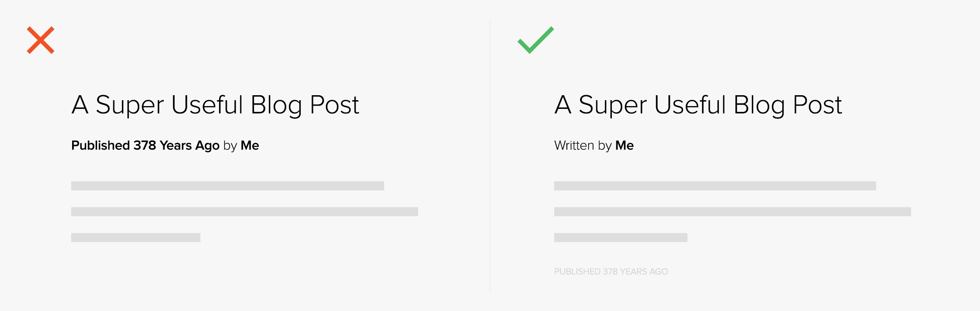Click the word 'by' in left byline
Image resolution: width=980 pixels, height=311 pixels.
coord(230,146)
